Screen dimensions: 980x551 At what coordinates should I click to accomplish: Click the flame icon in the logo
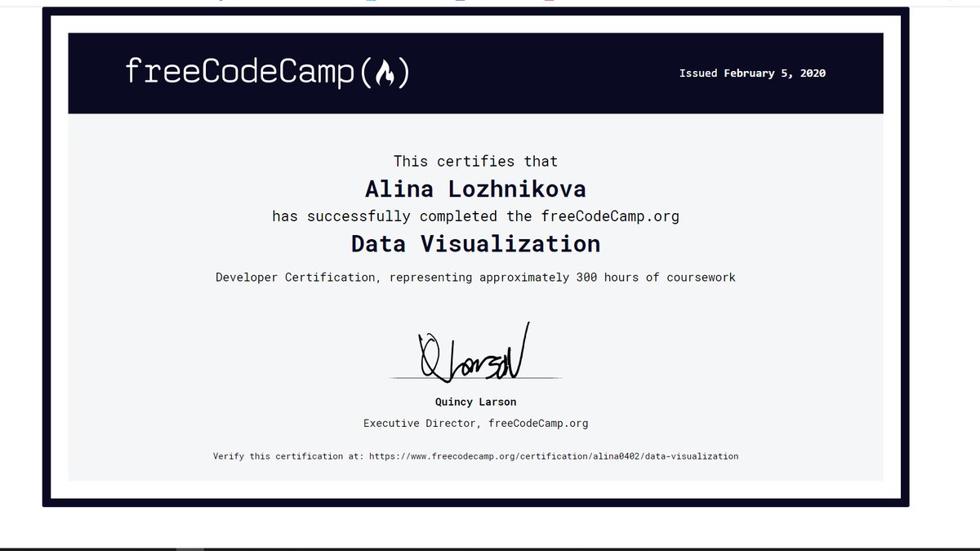pyautogui.click(x=383, y=74)
